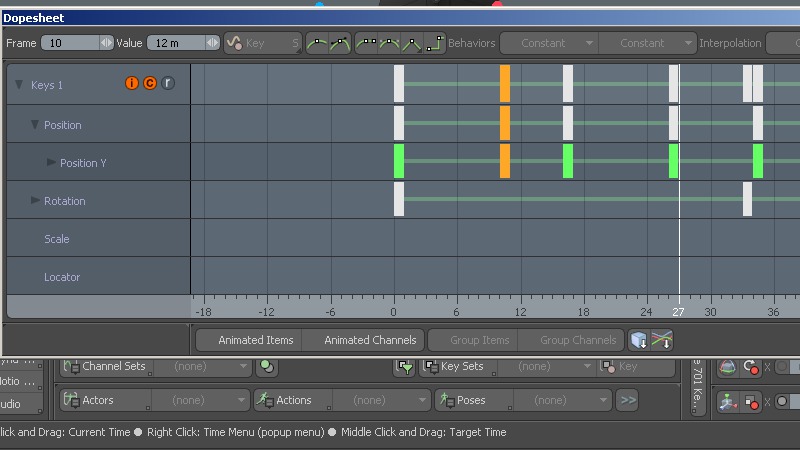Toggle the Group Items filter
The width and height of the screenshot is (800, 450).
pos(479,340)
